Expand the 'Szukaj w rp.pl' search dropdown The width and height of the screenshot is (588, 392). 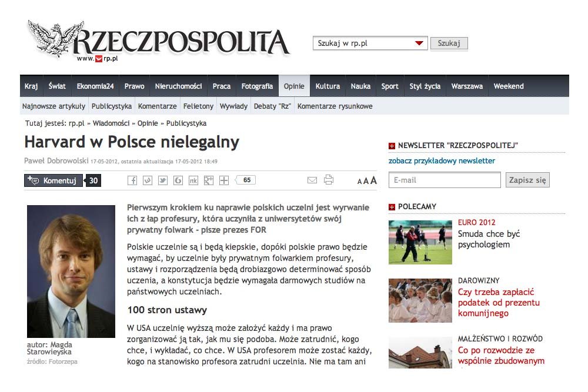(419, 43)
